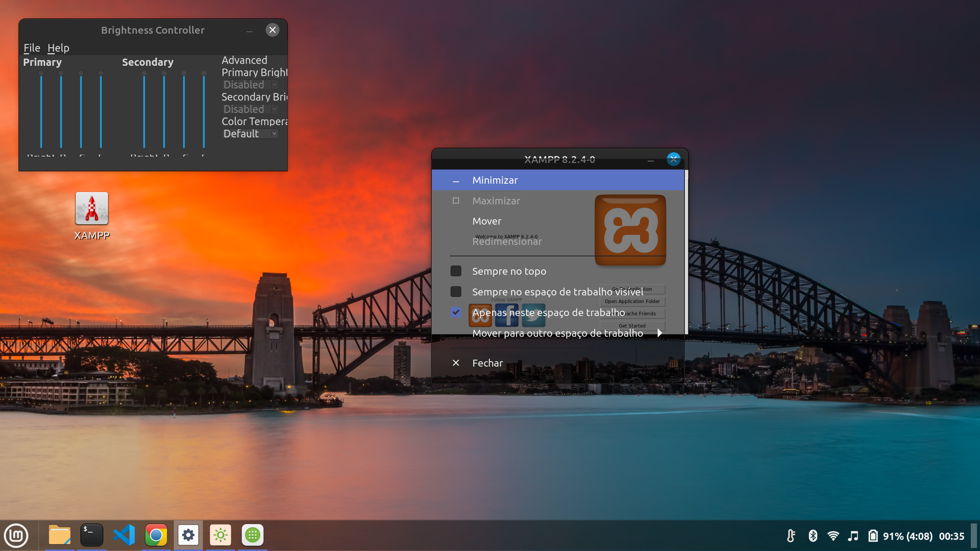Click the XAMPP Facebook icon

point(507,315)
